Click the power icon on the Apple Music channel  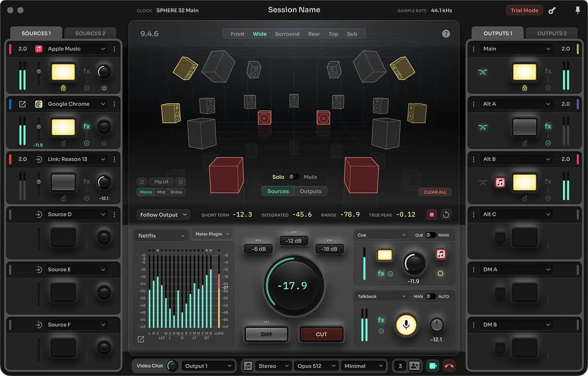point(104,88)
